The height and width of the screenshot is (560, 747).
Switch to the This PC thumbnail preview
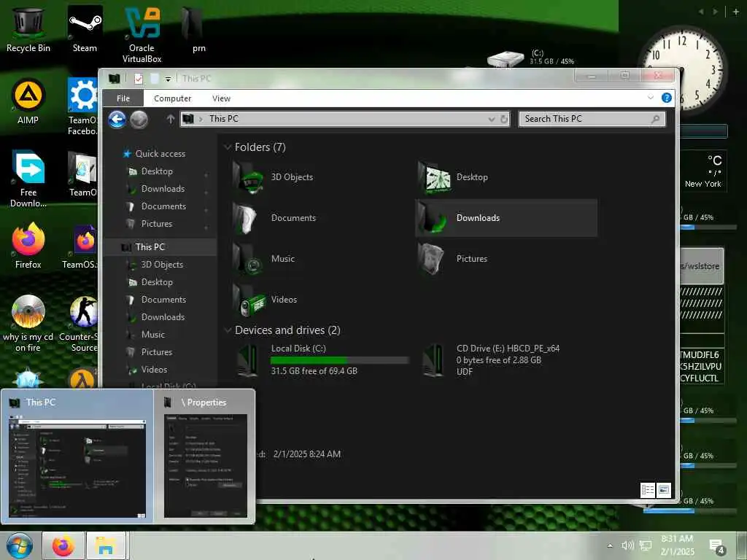coord(77,457)
